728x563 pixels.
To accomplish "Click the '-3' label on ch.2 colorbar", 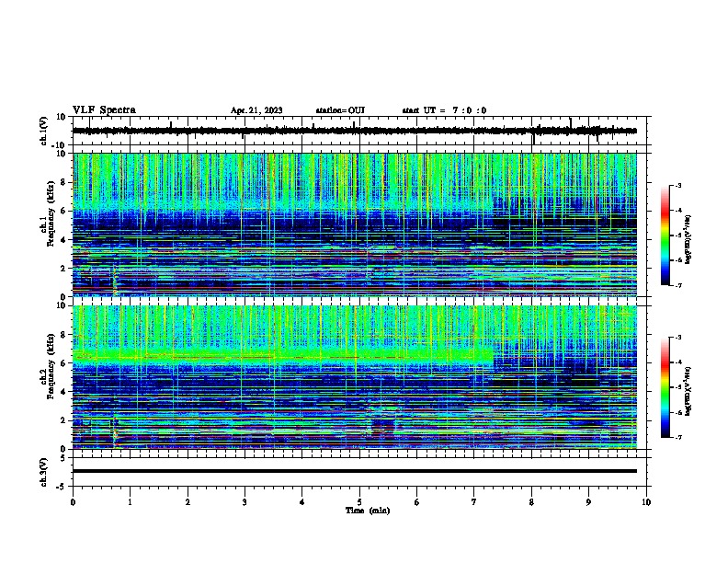I will 678,338.
